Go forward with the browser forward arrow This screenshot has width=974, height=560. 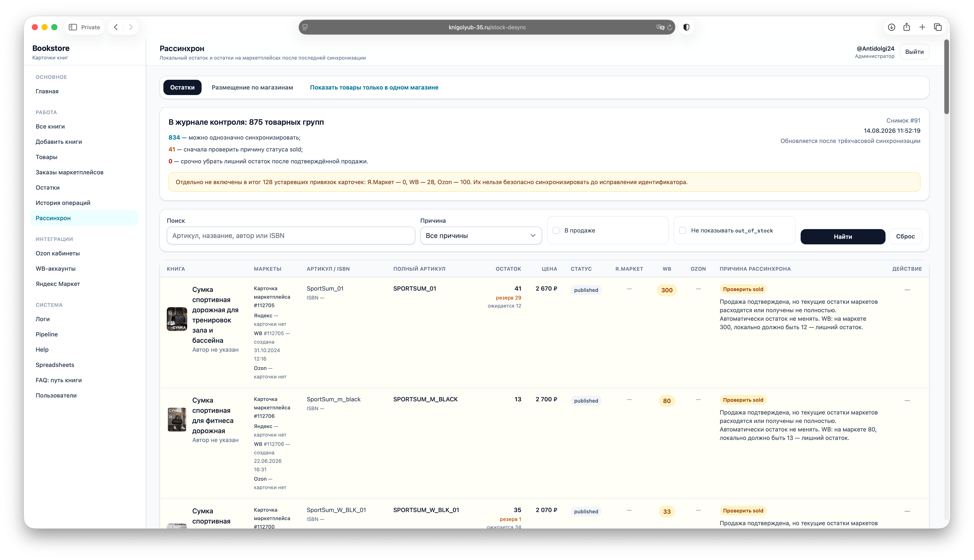131,27
